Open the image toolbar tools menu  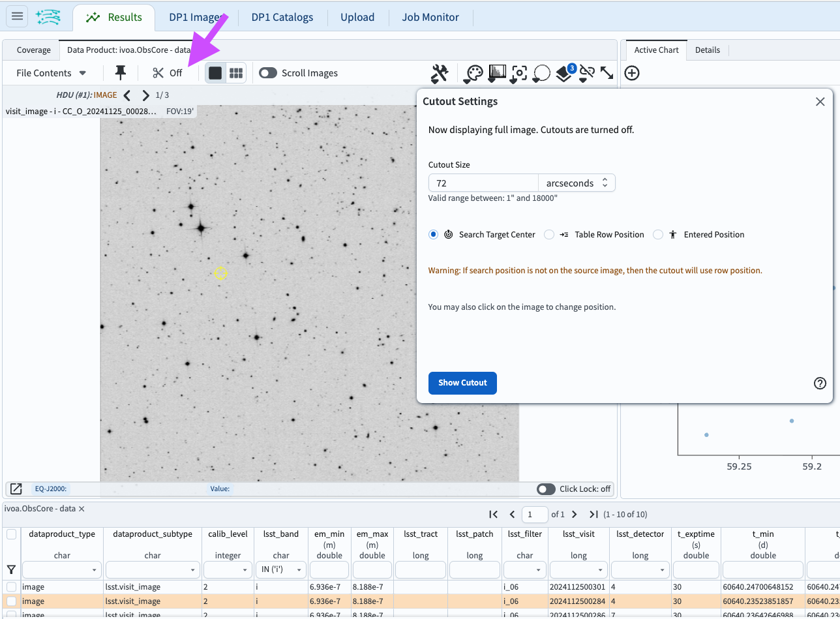click(x=439, y=73)
